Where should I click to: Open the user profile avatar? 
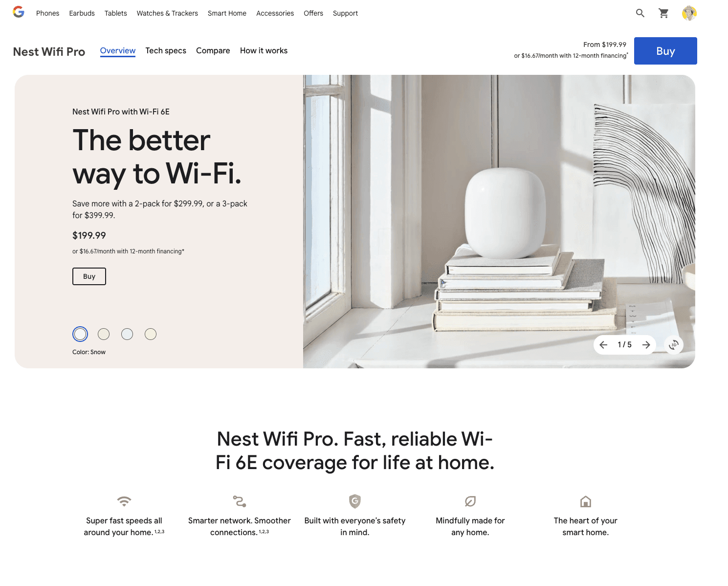click(x=689, y=13)
